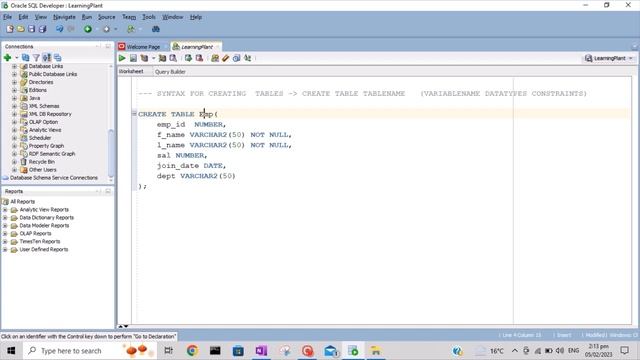Image resolution: width=640 pixels, height=360 pixels.
Task: Click the green plus New Connection icon
Action: point(7,58)
